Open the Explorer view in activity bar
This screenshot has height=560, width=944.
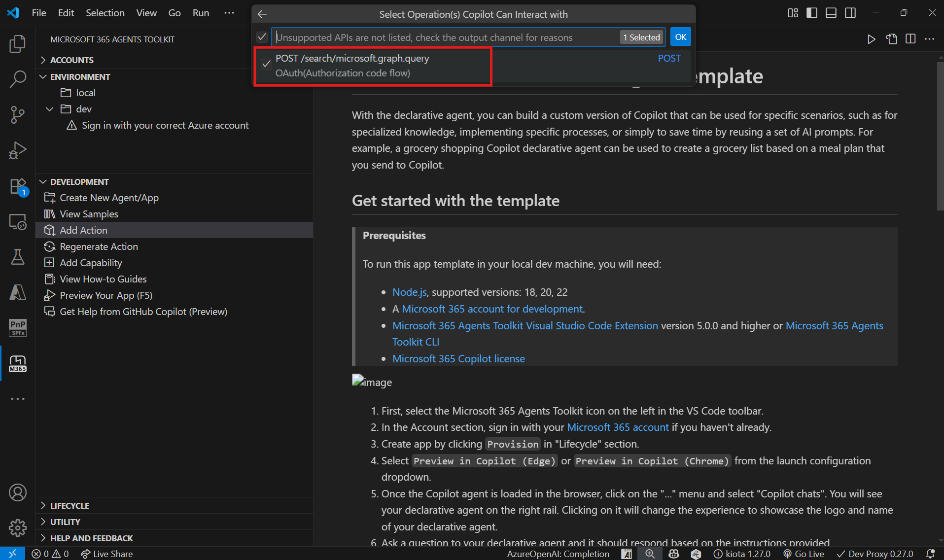18,44
